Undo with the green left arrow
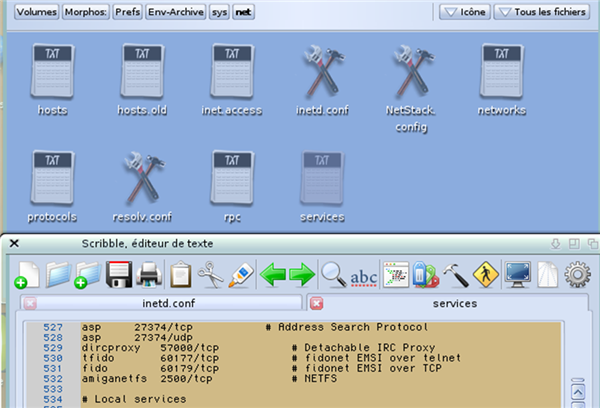Image resolution: width=600 pixels, height=408 pixels. (x=273, y=274)
